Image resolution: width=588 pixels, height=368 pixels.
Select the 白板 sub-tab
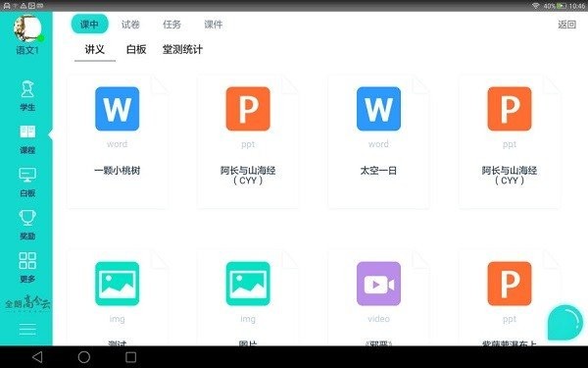[x=136, y=49]
